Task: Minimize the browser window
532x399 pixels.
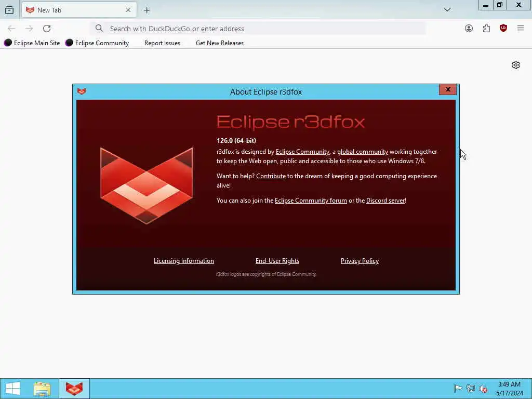Action: 486,5
